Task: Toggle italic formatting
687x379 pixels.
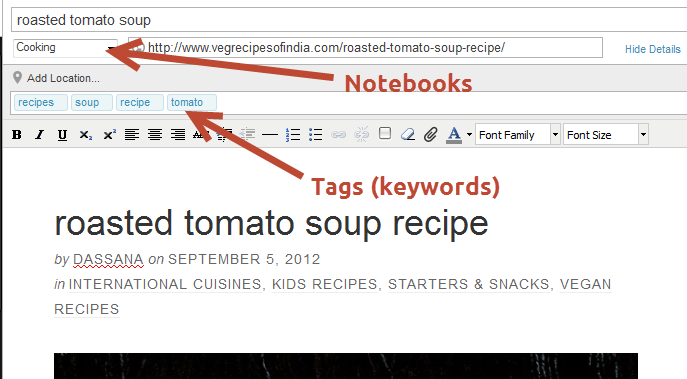Action: [x=39, y=135]
